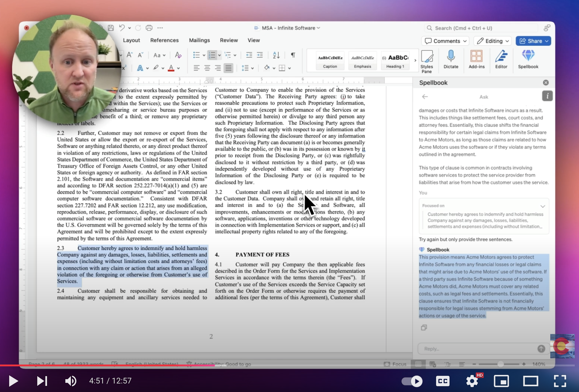
Task: Toggle show paragraph marks (pilcrow)
Action: point(293,55)
